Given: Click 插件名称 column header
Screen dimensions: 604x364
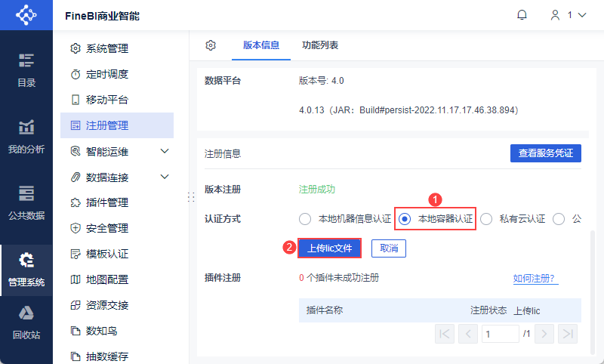Looking at the screenshot, I should point(325,310).
